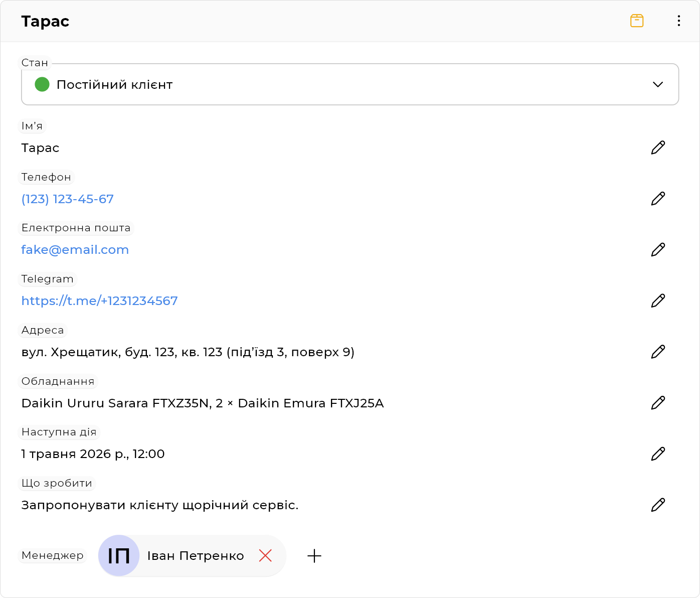Click the Іван Петренко manager name

coord(196,556)
